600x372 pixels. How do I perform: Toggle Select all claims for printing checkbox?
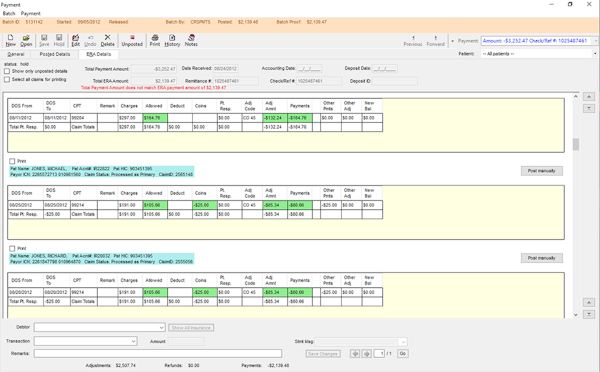tap(7, 80)
